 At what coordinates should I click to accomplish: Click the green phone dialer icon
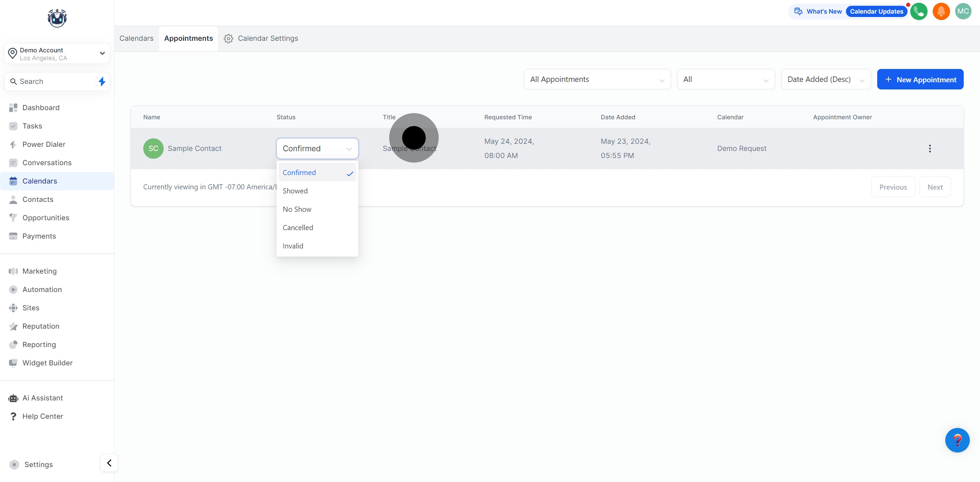click(918, 12)
